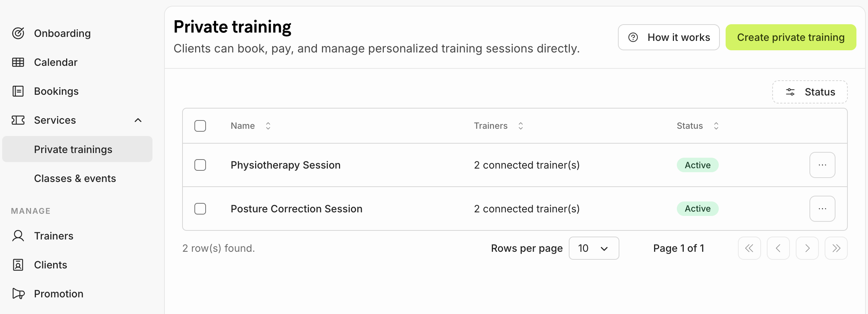868x314 pixels.
Task: Click the Trainers person icon
Action: pyautogui.click(x=18, y=236)
